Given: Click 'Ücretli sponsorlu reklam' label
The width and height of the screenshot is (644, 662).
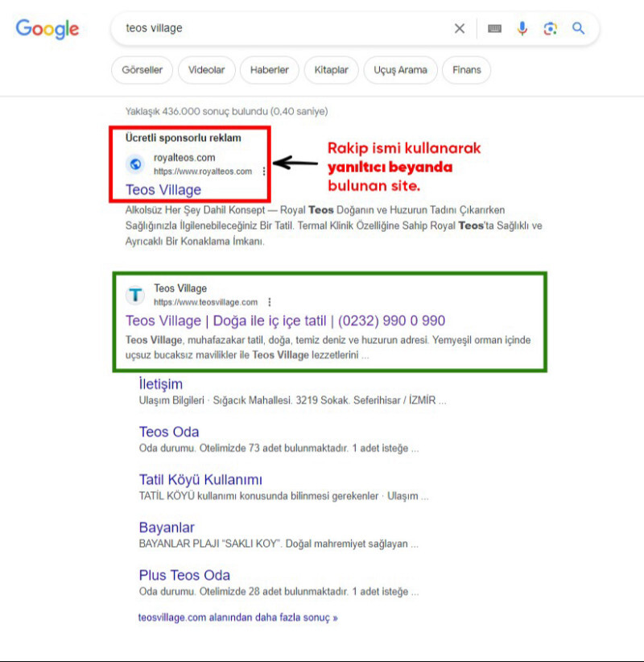Looking at the screenshot, I should pos(184,138).
